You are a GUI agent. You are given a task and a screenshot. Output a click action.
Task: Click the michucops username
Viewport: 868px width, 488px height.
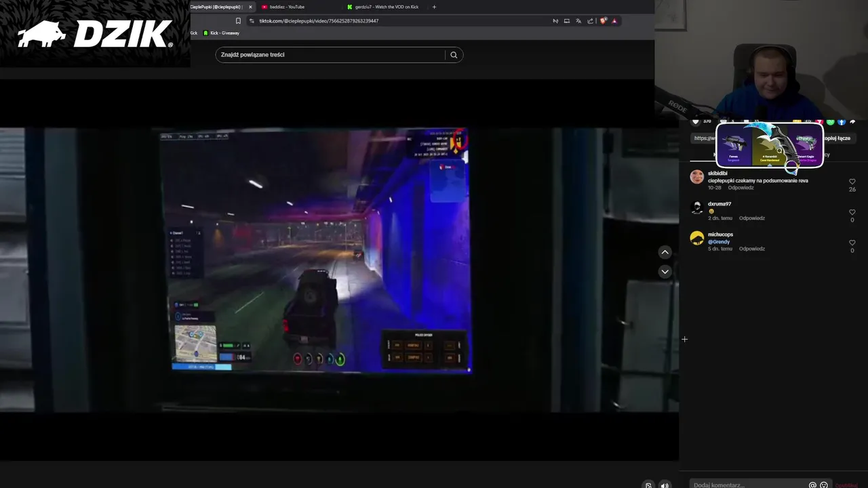[720, 235]
